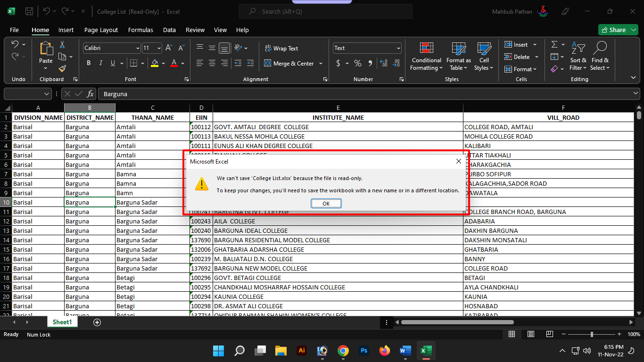The width and height of the screenshot is (644, 362).
Task: Click the zoom slider in status bar
Action: pyautogui.click(x=592, y=334)
